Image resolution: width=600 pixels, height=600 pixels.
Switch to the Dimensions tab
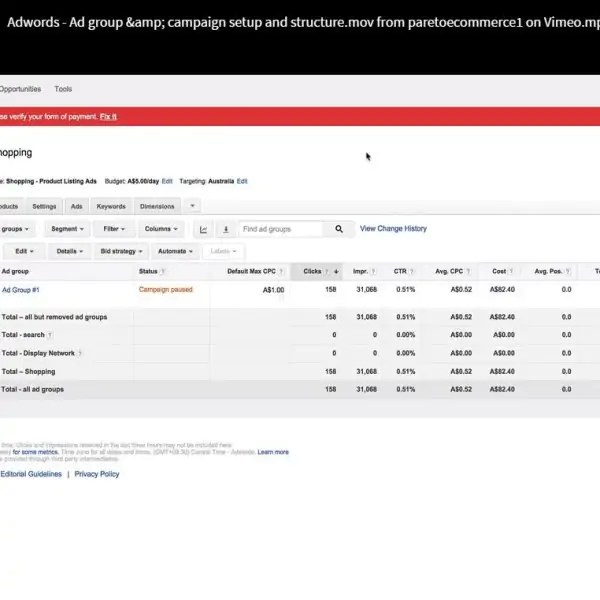pyautogui.click(x=157, y=206)
